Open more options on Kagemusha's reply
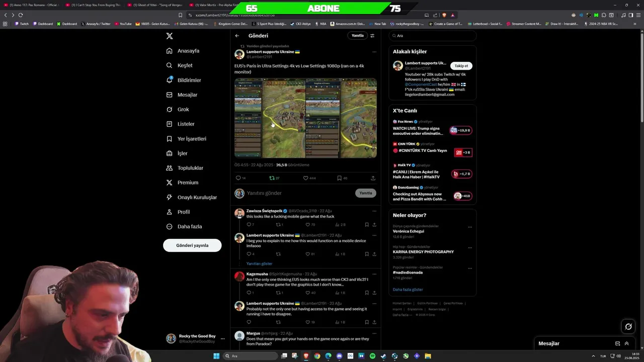 pyautogui.click(x=374, y=274)
